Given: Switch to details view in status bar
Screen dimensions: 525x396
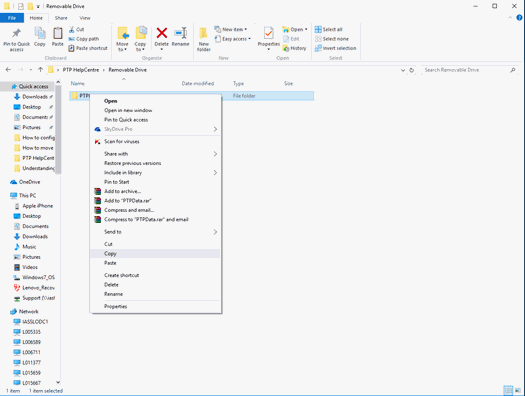Looking at the screenshot, I should pyautogui.click(x=508, y=390).
